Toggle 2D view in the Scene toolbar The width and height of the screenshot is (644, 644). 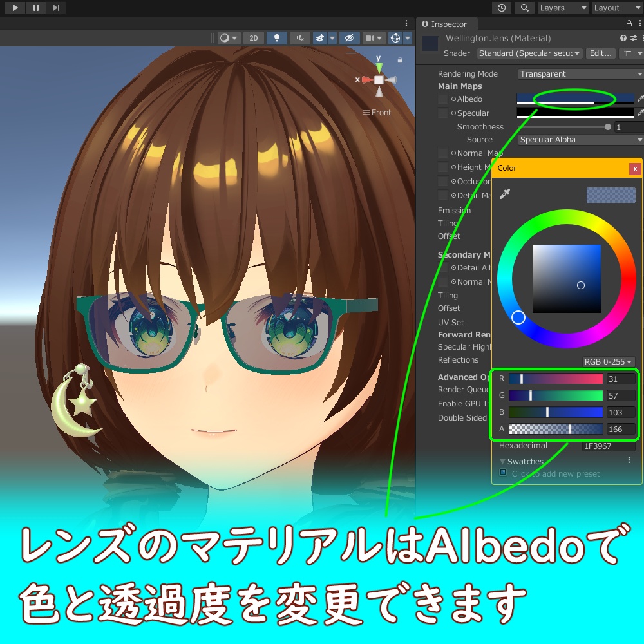(253, 38)
